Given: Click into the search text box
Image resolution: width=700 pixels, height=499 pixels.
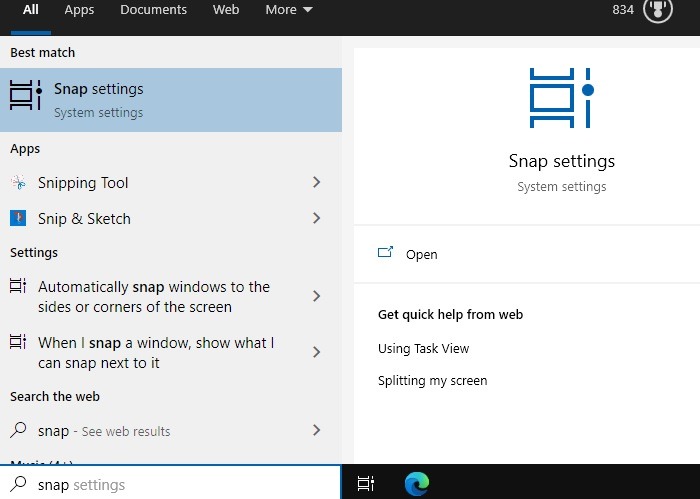Looking at the screenshot, I should pyautogui.click(x=170, y=483).
